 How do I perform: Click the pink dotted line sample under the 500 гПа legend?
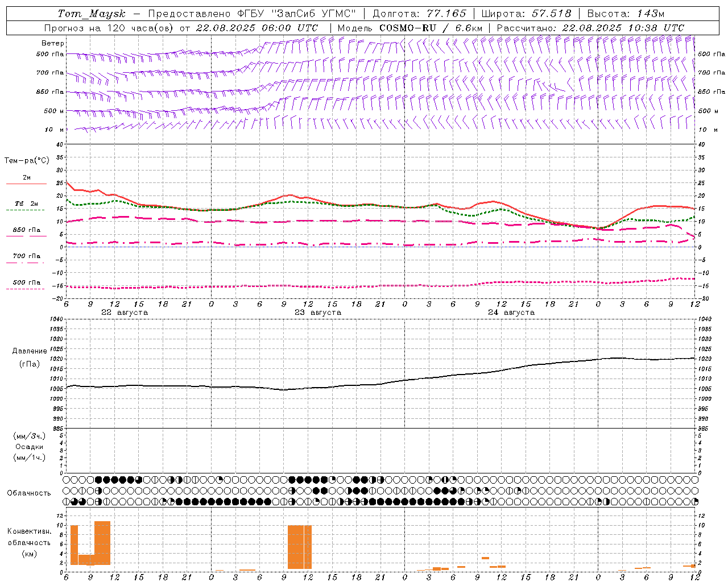(x=25, y=289)
